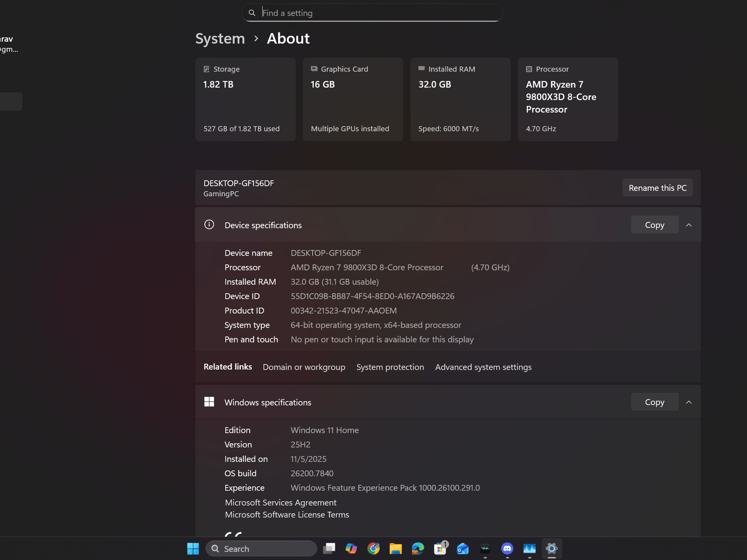Open Task View from the taskbar
Image resolution: width=747 pixels, height=560 pixels.
329,549
